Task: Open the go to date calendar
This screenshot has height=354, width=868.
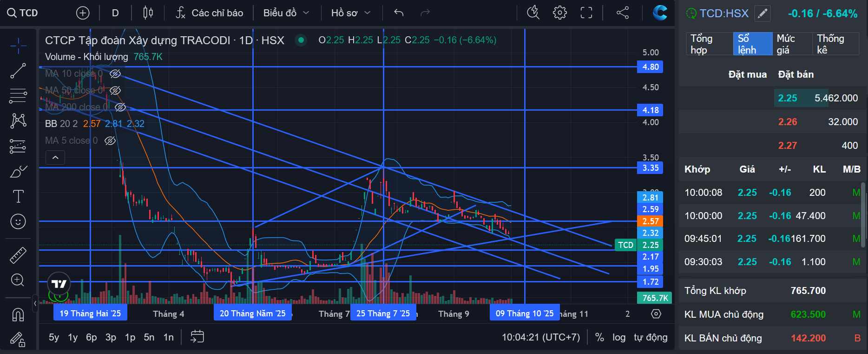Action: pyautogui.click(x=197, y=337)
